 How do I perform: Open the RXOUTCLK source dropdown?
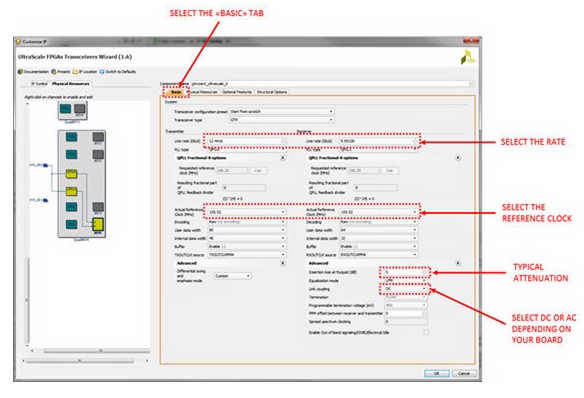(379, 255)
